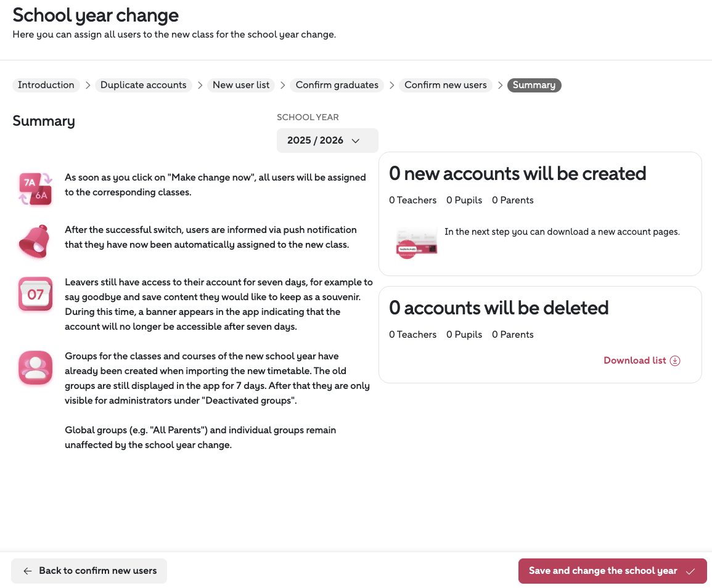Select the Confirm new users step
This screenshot has width=712, height=588.
click(446, 85)
